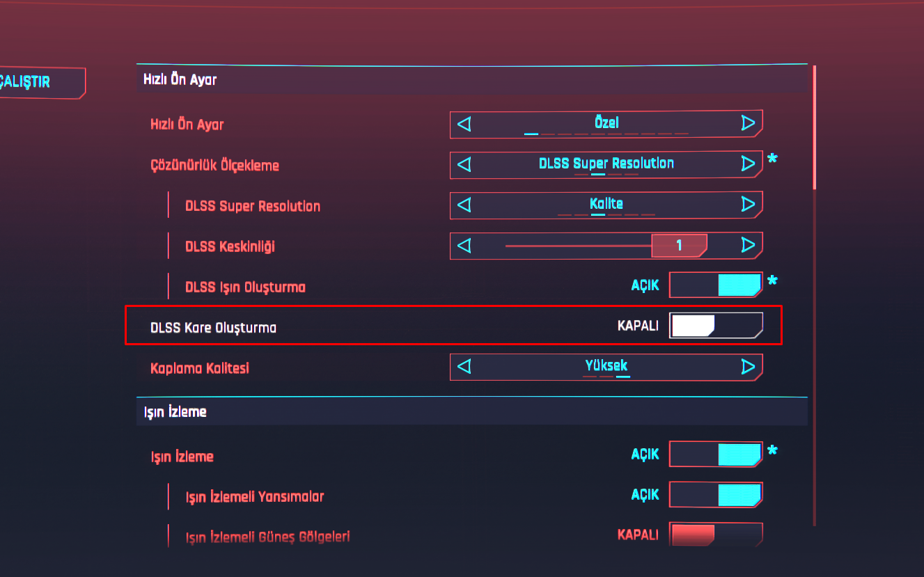This screenshot has height=577, width=924.
Task: Click left arrow for Kaplama Kalitesi
Action: coord(464,367)
